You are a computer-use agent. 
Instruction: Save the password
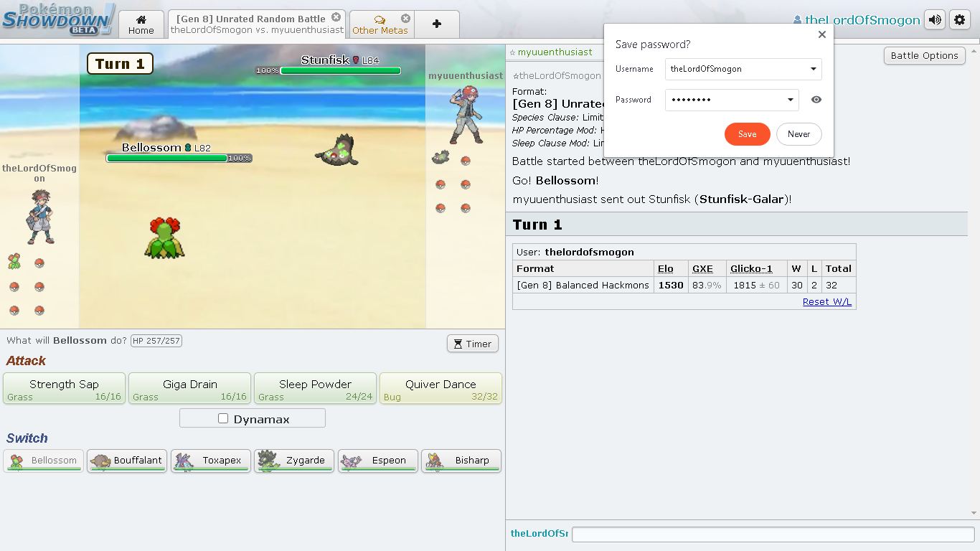tap(747, 134)
